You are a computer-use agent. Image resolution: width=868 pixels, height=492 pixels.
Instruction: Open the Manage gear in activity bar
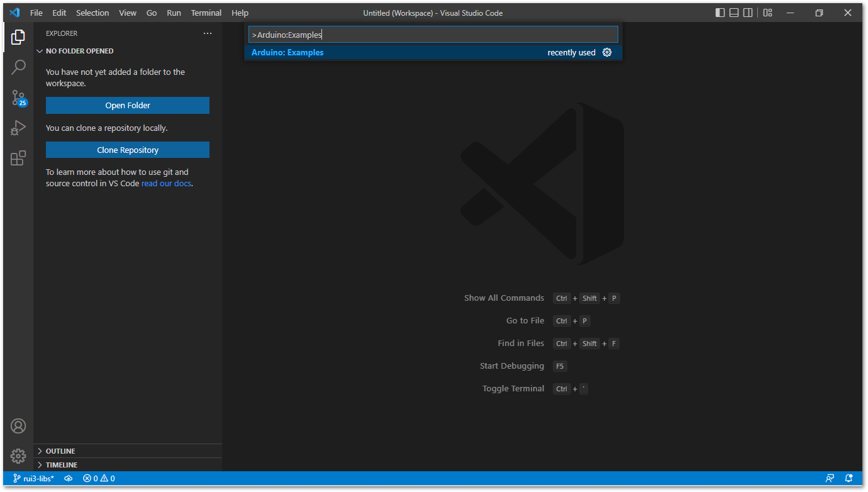(x=18, y=456)
